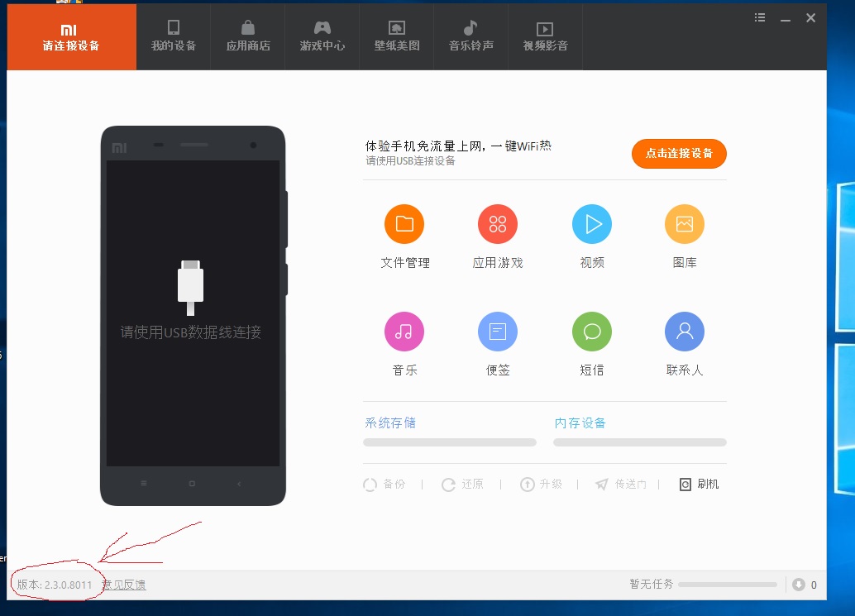
Task: Open the 视频影音 video tab
Action: click(x=545, y=37)
